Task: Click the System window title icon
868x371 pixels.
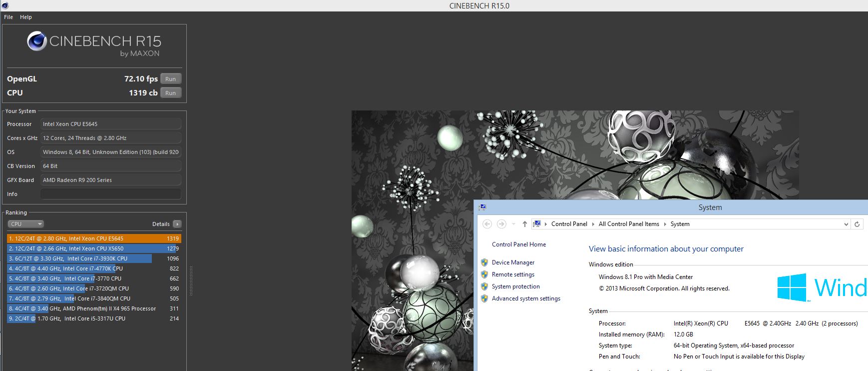Action: pyautogui.click(x=482, y=207)
